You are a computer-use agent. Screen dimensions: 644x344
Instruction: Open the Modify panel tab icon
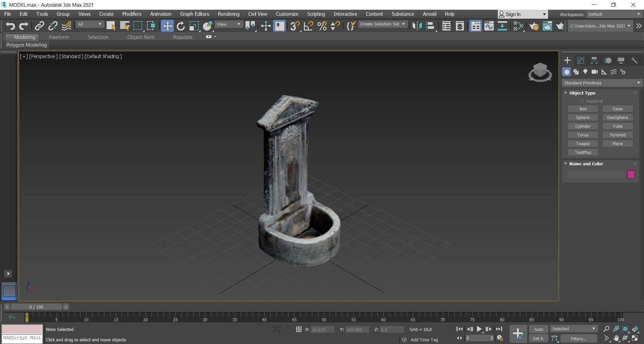click(581, 60)
